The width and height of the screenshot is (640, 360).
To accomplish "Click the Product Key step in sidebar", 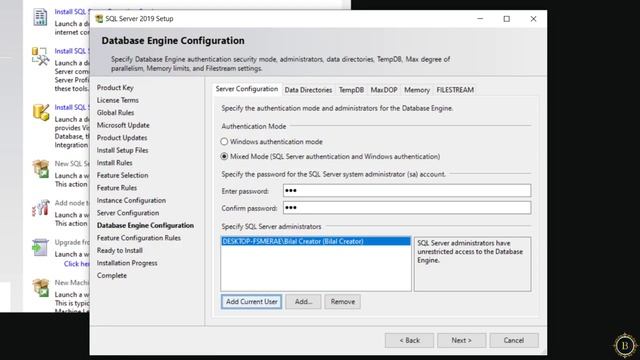I will click(x=115, y=87).
